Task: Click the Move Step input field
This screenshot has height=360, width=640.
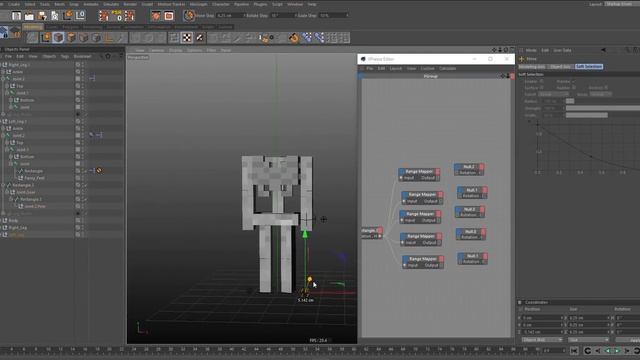Action: (230, 16)
